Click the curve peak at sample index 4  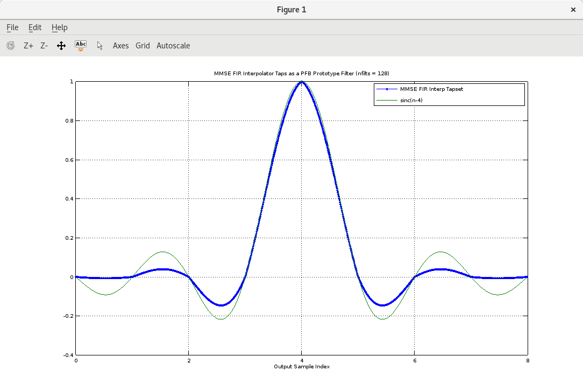[302, 81]
